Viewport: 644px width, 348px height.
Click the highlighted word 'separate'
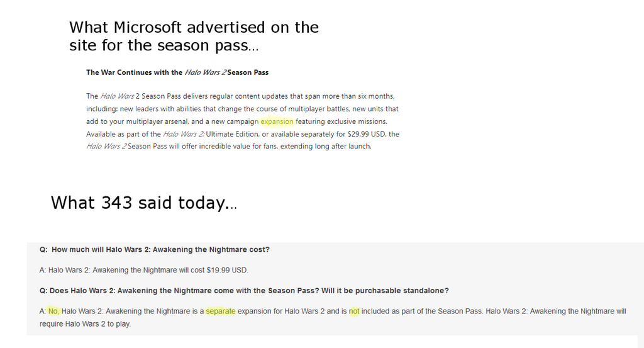[x=221, y=311]
